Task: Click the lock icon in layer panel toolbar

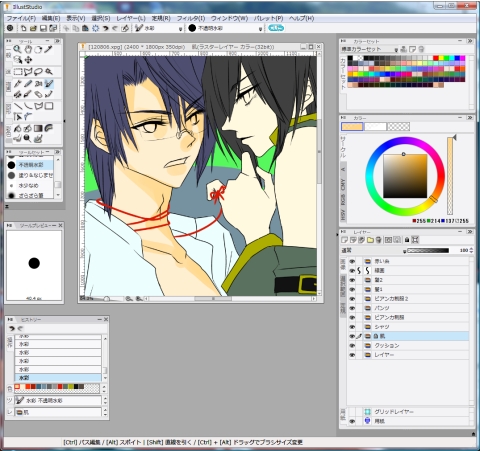Action: [407, 240]
